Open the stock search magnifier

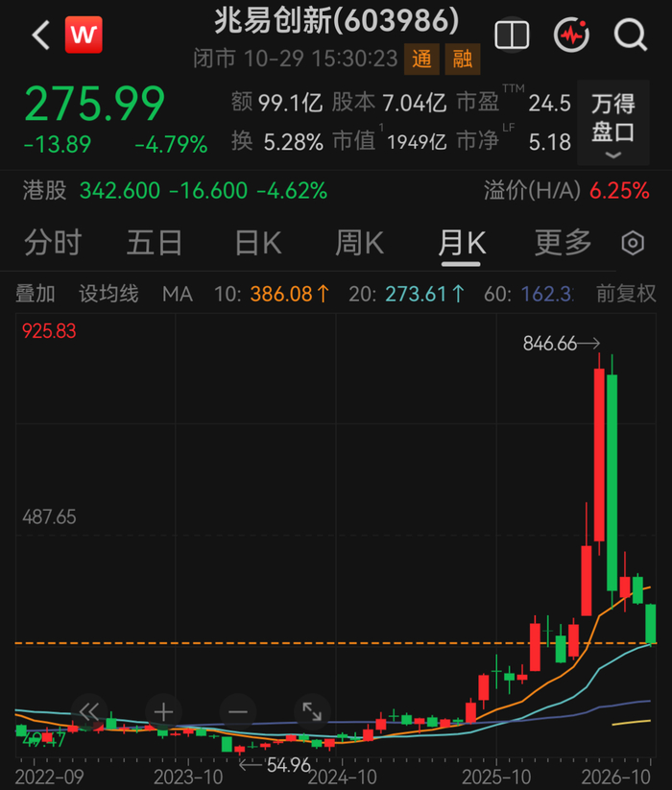pos(630,35)
